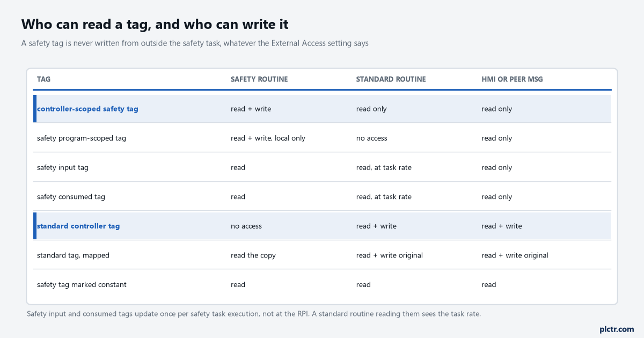This screenshot has height=338, width=644.
Task: Click 'read only' in safety input tag row
Action: coord(497,167)
